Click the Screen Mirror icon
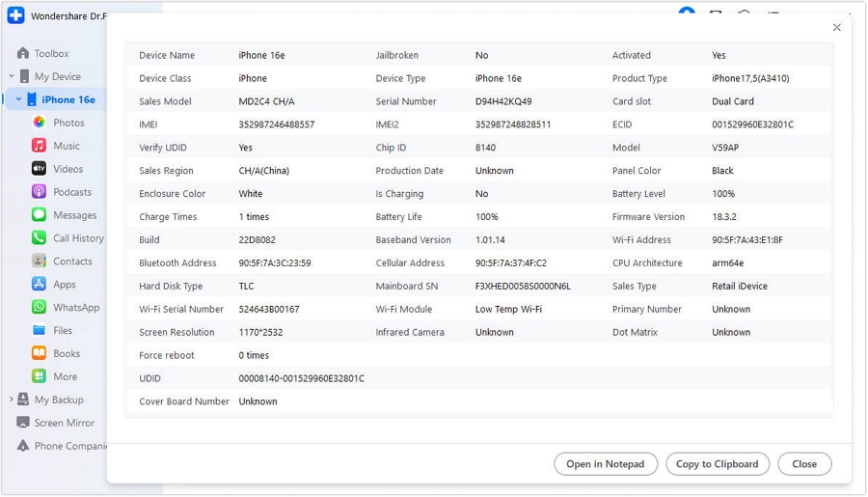 [x=23, y=423]
